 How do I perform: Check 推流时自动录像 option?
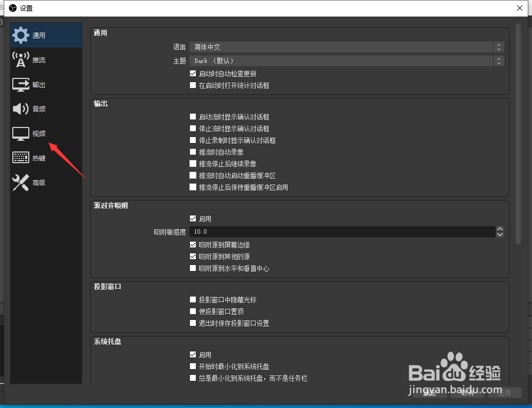(193, 151)
